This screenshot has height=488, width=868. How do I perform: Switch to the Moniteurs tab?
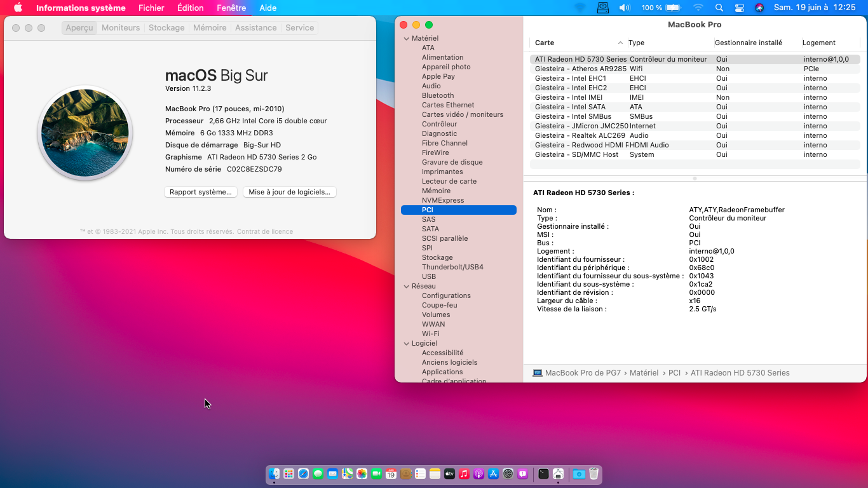tap(121, 28)
